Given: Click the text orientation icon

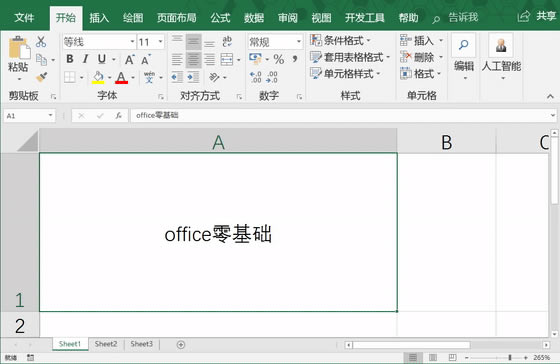Looking at the screenshot, I should pos(214,77).
